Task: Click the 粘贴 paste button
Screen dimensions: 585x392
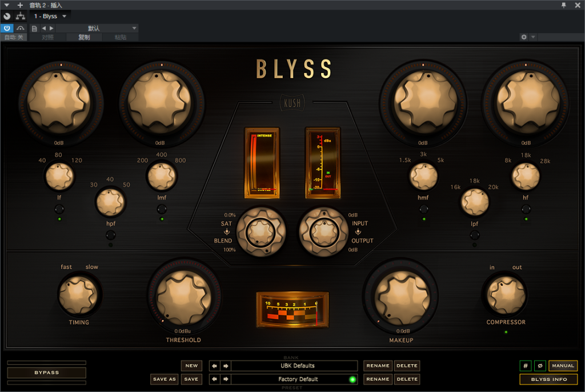Action: (x=121, y=37)
